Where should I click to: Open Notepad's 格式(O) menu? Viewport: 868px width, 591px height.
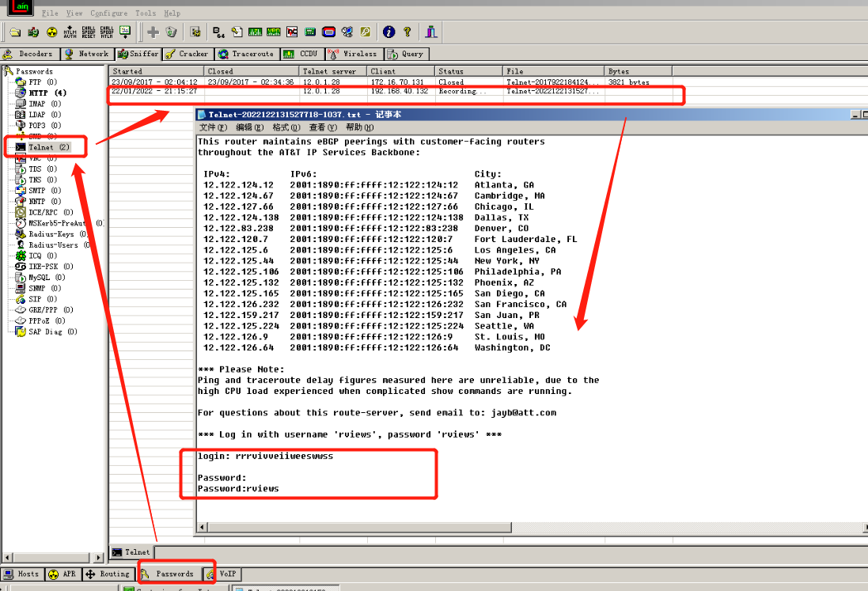(x=286, y=128)
